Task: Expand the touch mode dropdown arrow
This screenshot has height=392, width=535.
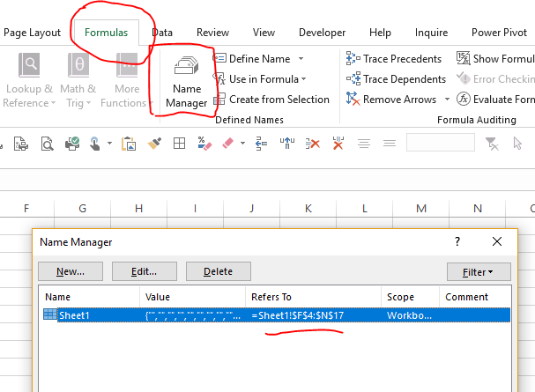Action: pyautogui.click(x=109, y=144)
